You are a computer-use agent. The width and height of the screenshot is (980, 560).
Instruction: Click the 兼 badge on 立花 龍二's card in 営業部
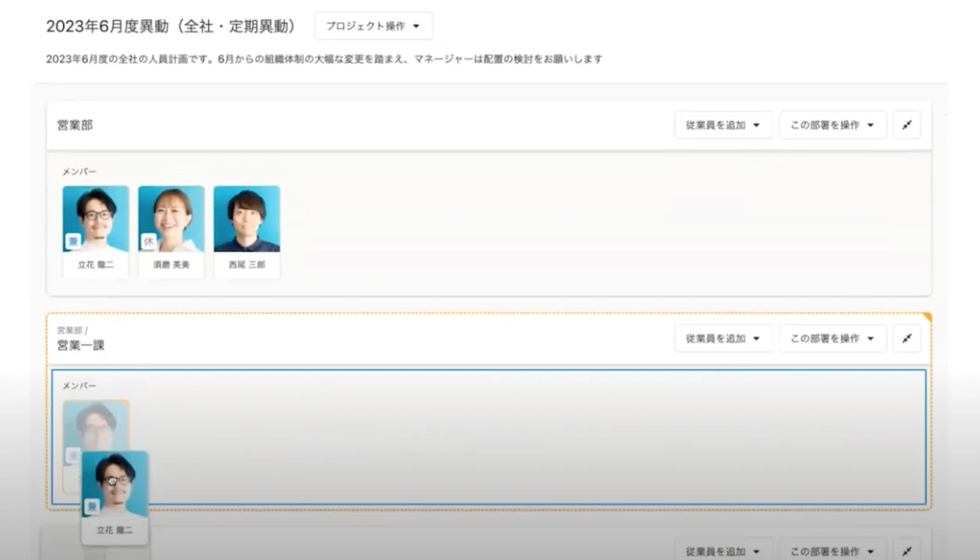(x=73, y=242)
